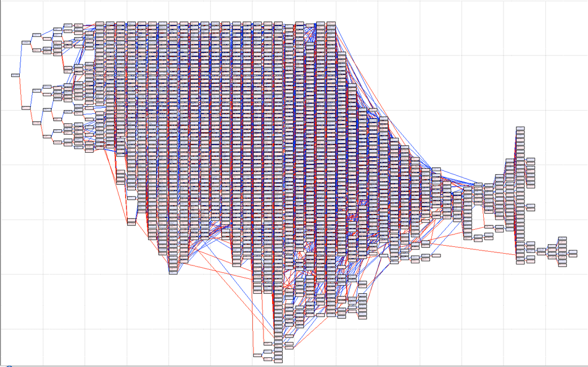Select the end node of the three-node chain below the descending slope

(x=436, y=255)
